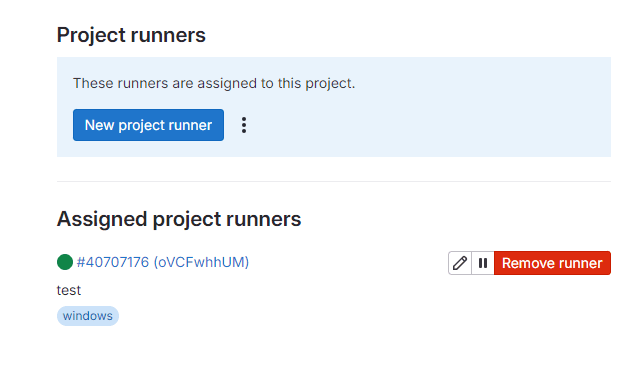Click the runner description text "test"

pyautogui.click(x=69, y=290)
